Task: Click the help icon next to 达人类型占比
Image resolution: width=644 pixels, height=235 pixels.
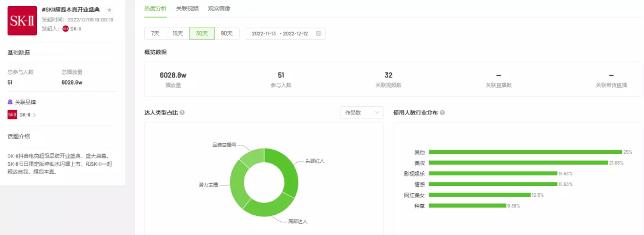Action: 182,113
